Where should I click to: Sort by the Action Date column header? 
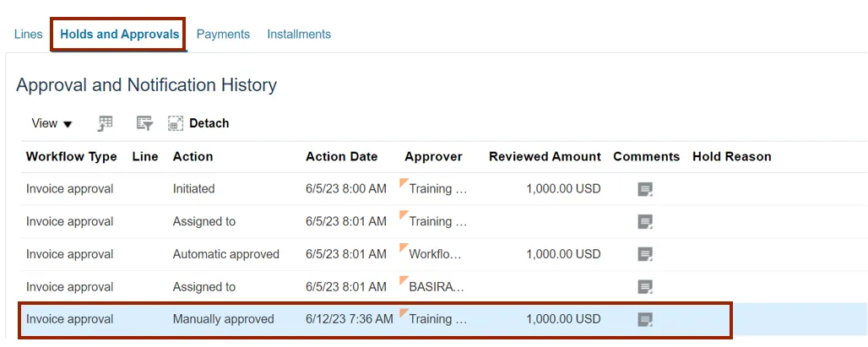[341, 156]
